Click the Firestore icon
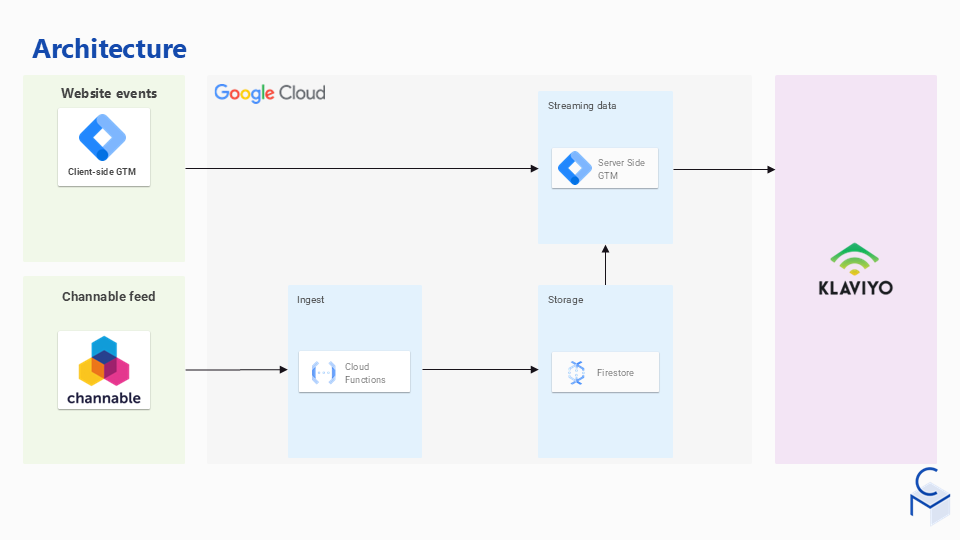 point(576,372)
